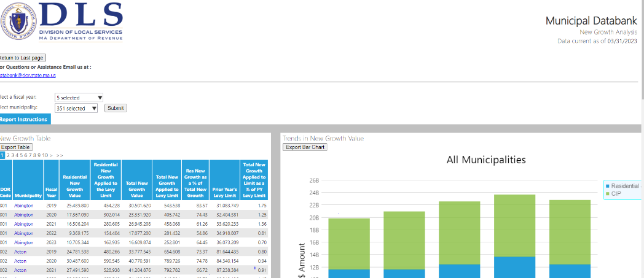Click the DLS Division of Local Services logo
Viewport: 644px width, 278px height.
point(80,21)
